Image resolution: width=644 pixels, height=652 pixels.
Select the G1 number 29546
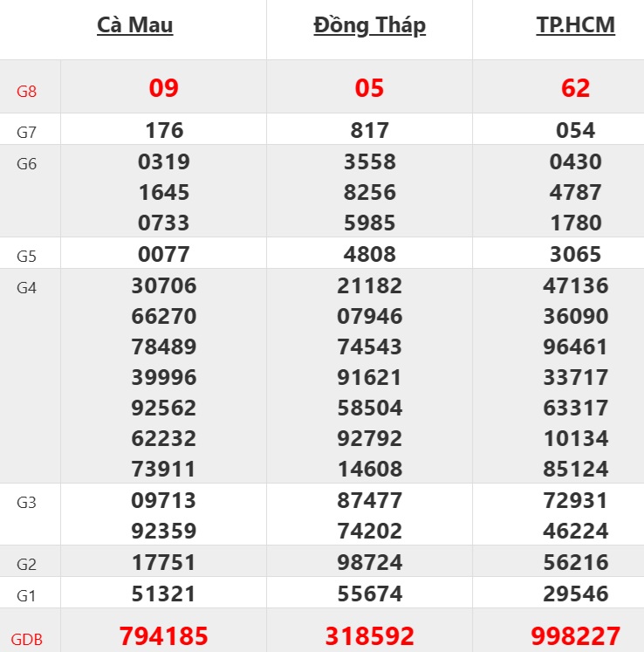(x=575, y=594)
